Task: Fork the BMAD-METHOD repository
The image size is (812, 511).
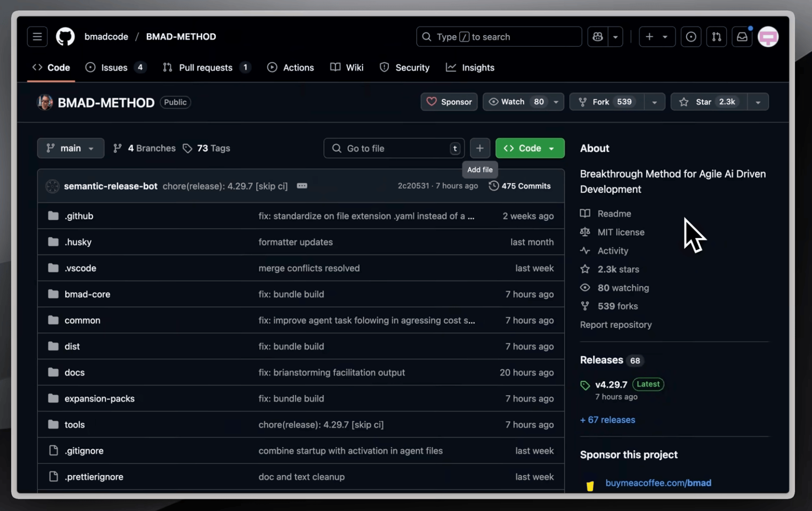Action: [x=607, y=102]
